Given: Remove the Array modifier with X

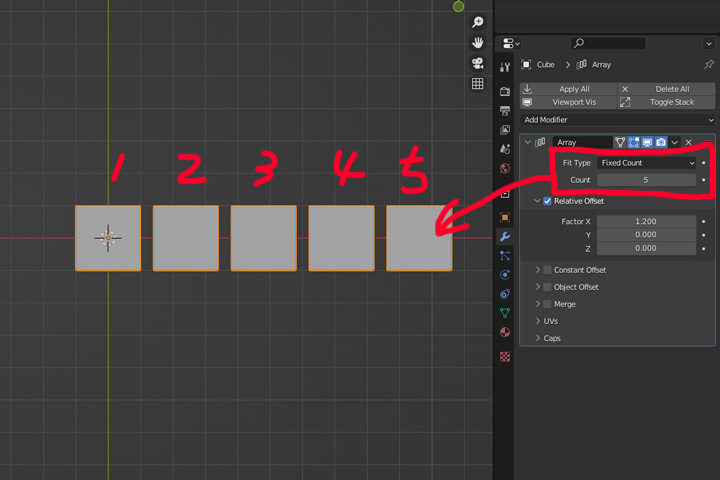Looking at the screenshot, I should pyautogui.click(x=688, y=142).
